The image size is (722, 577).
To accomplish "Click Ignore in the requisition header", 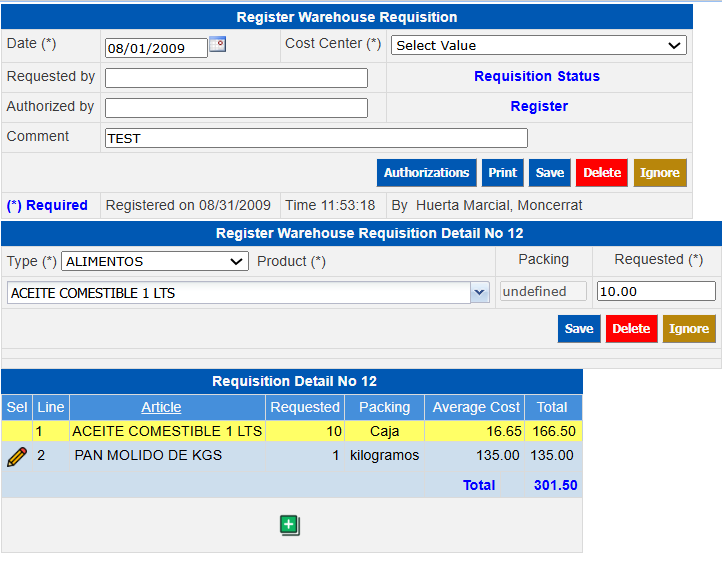I will pos(659,173).
